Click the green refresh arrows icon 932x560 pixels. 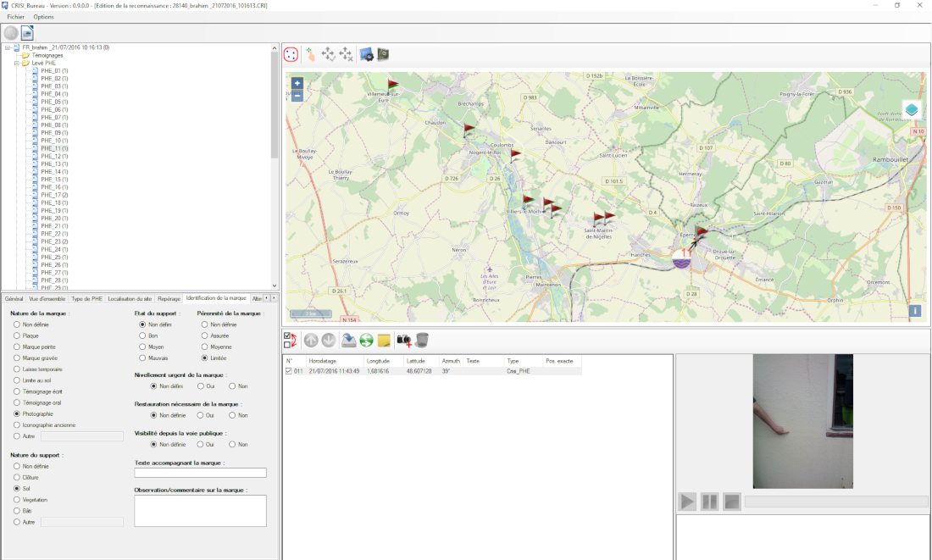[x=366, y=341]
